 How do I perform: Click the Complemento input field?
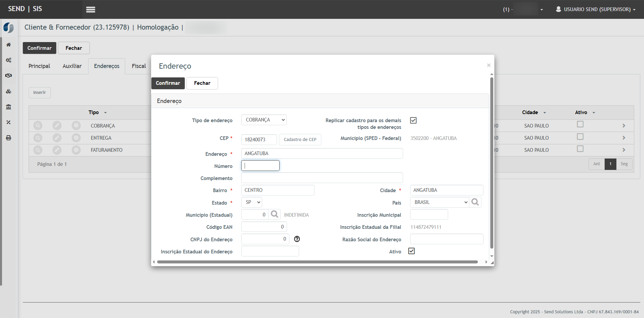322,178
